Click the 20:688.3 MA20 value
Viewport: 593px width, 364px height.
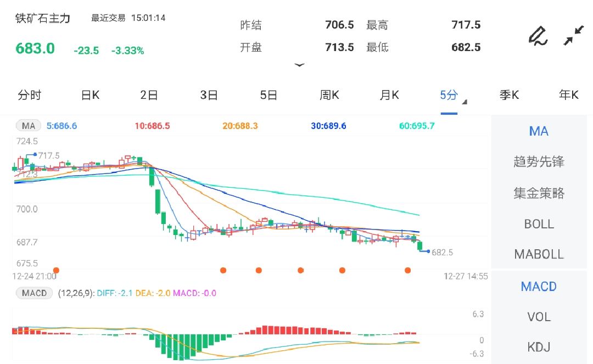tap(240, 126)
